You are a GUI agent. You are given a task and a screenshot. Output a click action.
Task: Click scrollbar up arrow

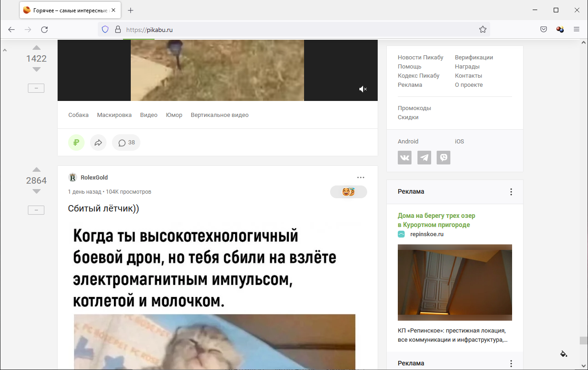pyautogui.click(x=583, y=42)
